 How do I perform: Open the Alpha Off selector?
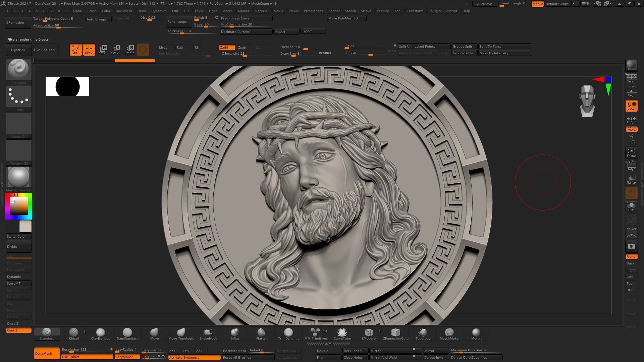(x=19, y=126)
